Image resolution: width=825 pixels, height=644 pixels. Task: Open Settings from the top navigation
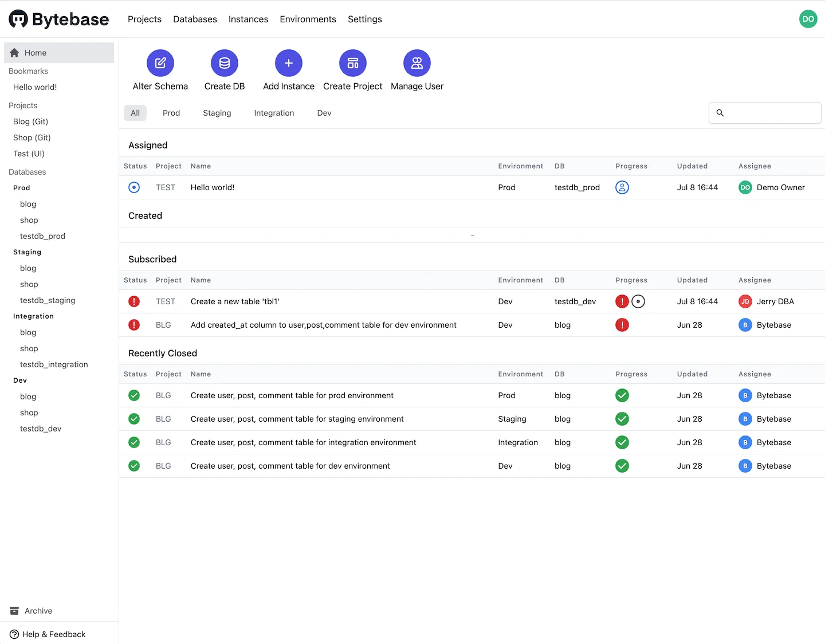coord(364,19)
